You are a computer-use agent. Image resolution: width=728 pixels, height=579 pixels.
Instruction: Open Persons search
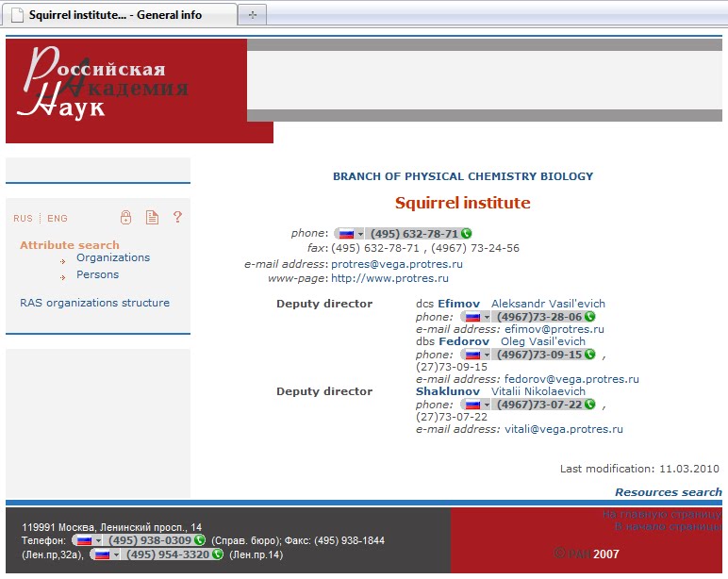click(97, 274)
